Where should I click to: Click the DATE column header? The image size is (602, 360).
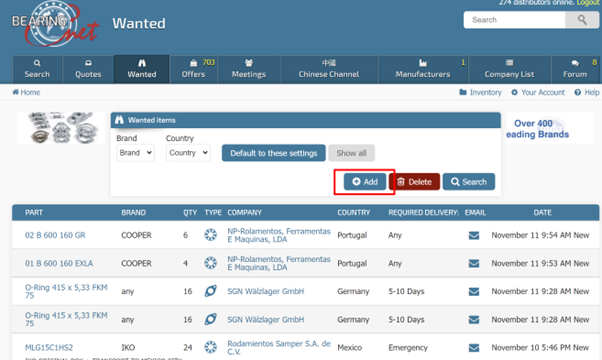coord(542,213)
